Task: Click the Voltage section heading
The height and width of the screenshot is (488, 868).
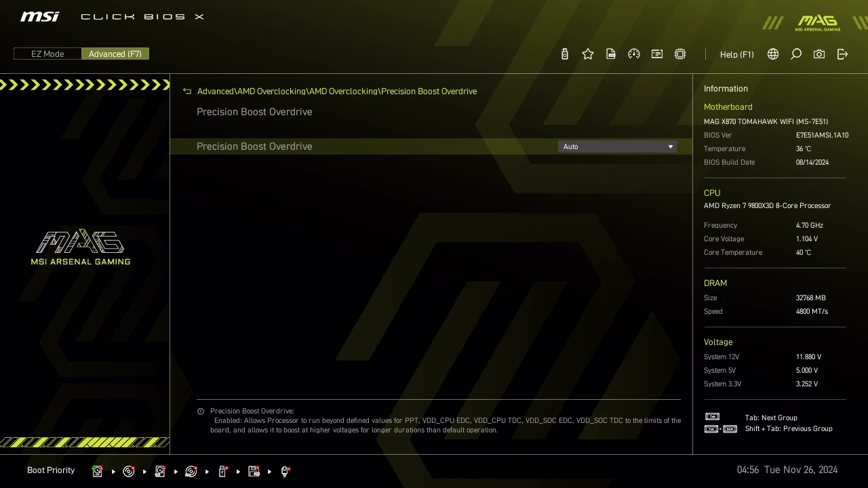Action: (x=718, y=342)
